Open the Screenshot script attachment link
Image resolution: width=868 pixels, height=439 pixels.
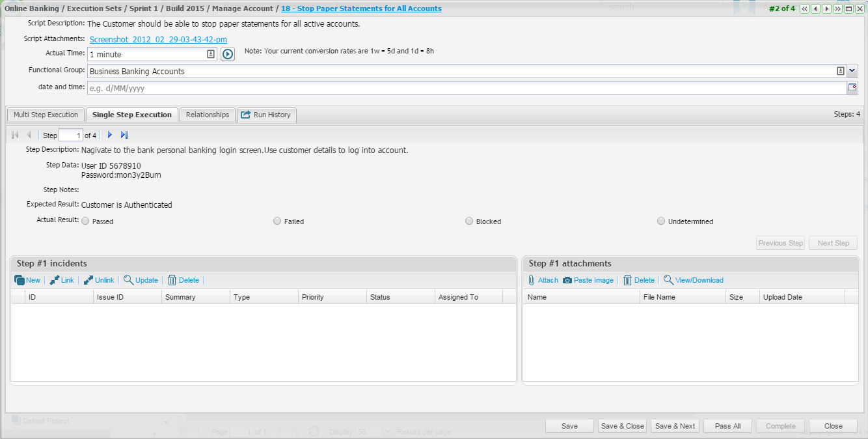pos(158,40)
